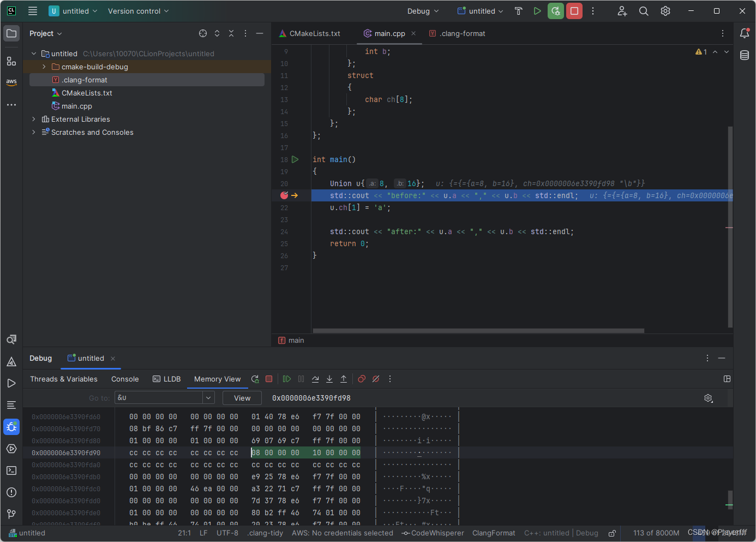Open the Console debug tab
Viewport: 756px width, 542px height.
pos(125,379)
